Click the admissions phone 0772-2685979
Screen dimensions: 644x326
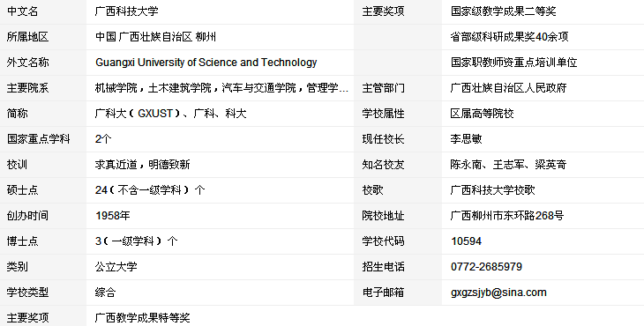pos(486,267)
